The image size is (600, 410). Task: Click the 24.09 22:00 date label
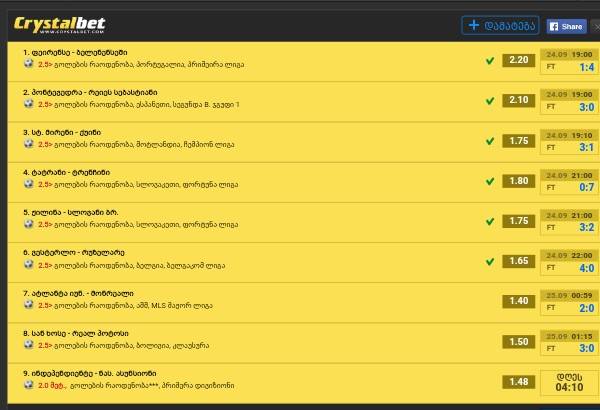coord(569,255)
